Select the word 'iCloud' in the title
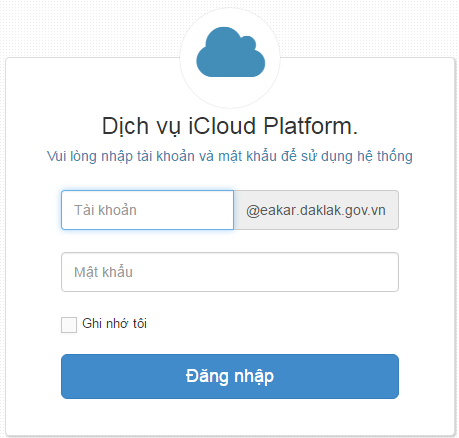 click(x=222, y=126)
